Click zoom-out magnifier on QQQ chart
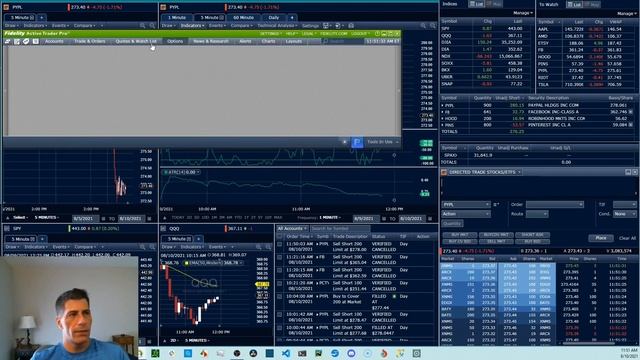 coord(268,247)
